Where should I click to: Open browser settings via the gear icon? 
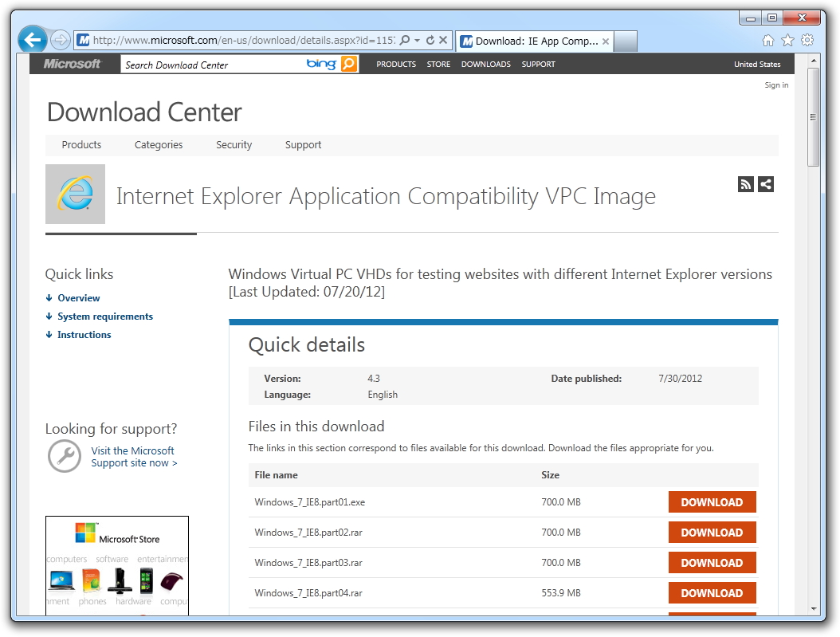pyautogui.click(x=807, y=40)
